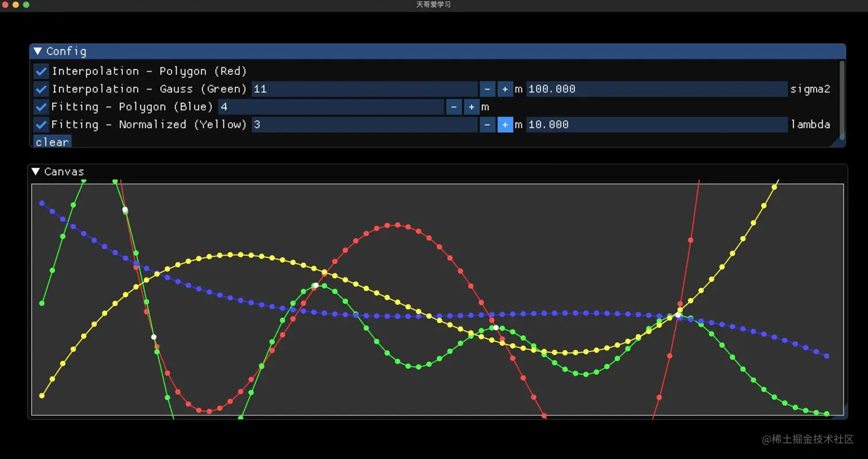The height and width of the screenshot is (459, 868).
Task: Click the Fitting - Normalized (Yellow) label
Action: (149, 125)
